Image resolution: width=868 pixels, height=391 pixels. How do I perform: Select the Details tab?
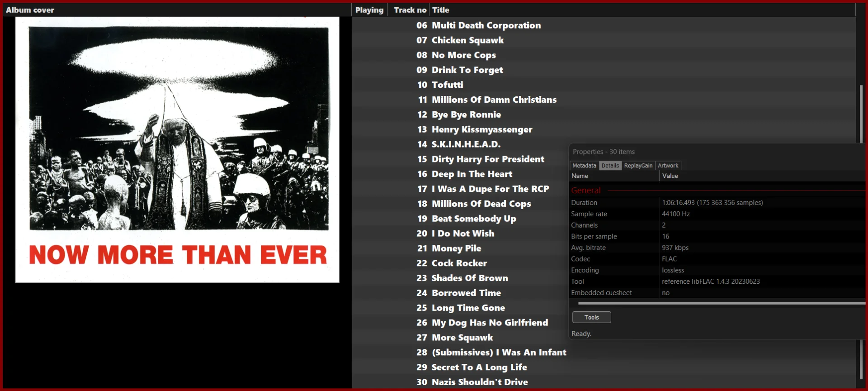click(x=610, y=166)
